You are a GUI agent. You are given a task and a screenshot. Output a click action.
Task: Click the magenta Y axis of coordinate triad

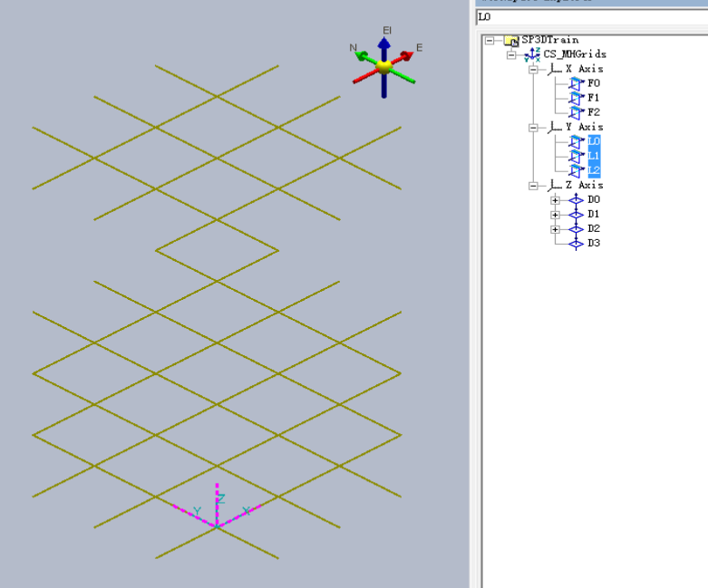click(x=193, y=515)
